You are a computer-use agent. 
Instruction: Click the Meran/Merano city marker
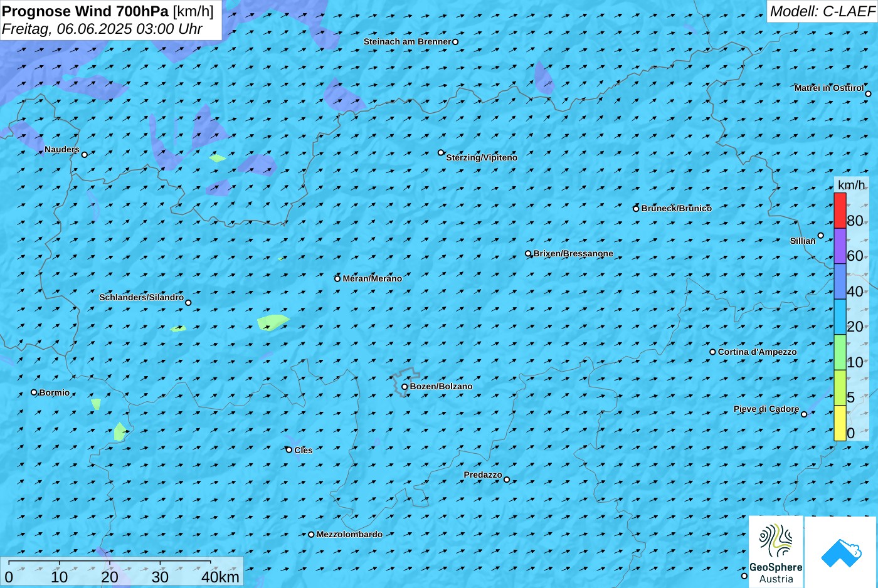337,278
